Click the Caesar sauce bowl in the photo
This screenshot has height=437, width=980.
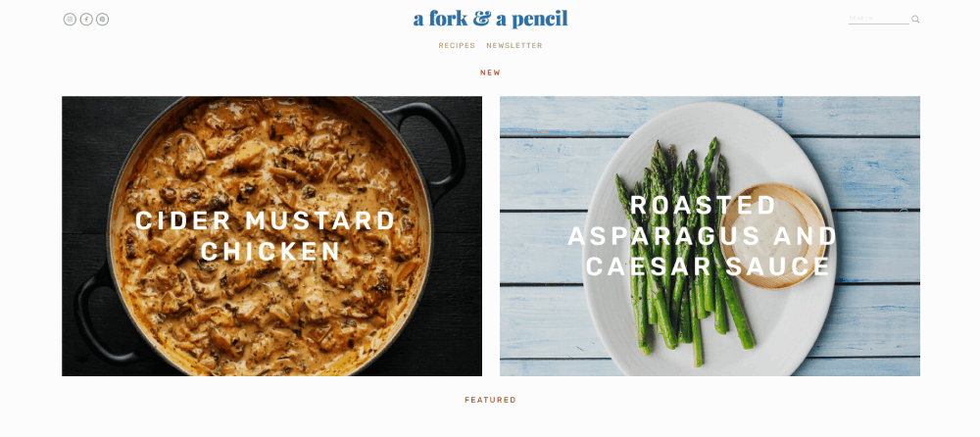[774, 236]
